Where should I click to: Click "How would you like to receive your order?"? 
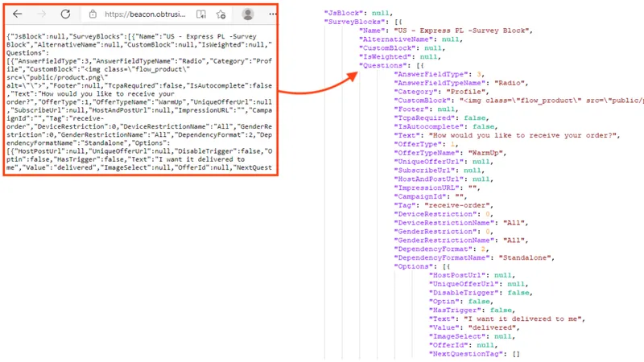[522, 135]
